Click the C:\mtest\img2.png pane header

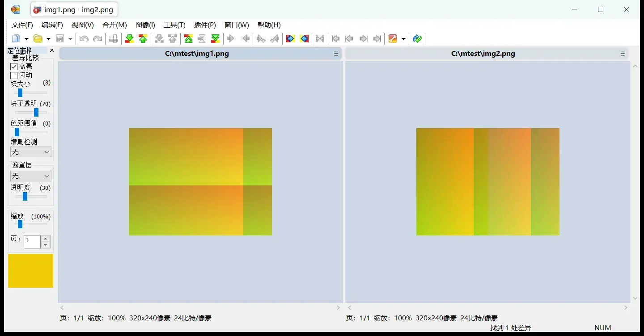click(487, 54)
